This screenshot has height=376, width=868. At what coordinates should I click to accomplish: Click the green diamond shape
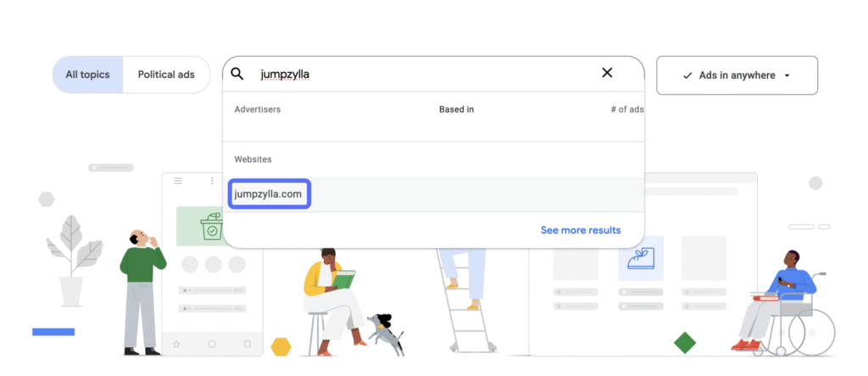685,343
